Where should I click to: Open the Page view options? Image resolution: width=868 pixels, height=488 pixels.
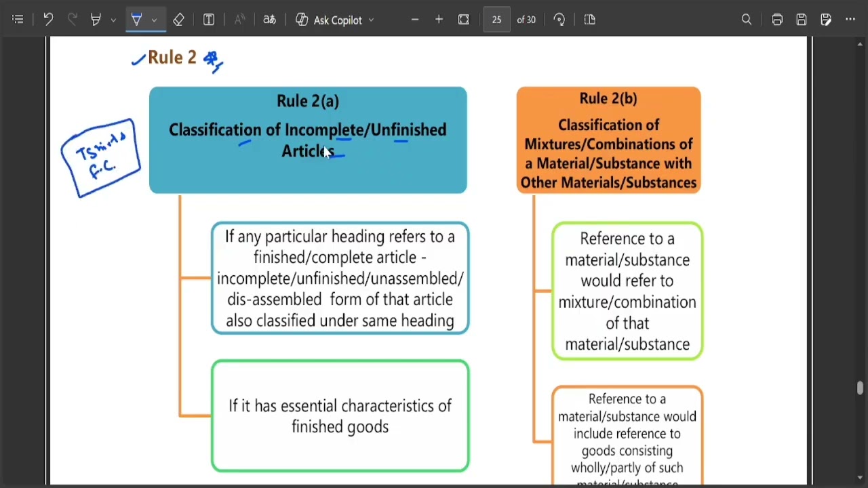pos(590,20)
